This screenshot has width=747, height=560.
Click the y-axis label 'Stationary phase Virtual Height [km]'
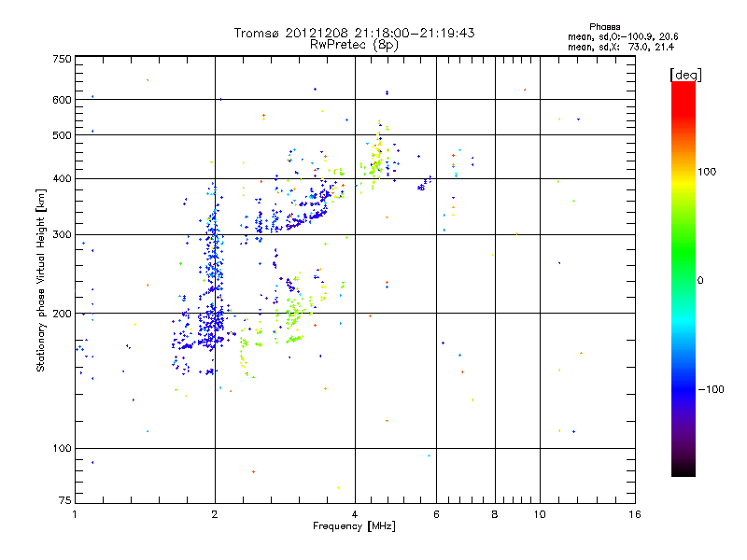click(40, 280)
